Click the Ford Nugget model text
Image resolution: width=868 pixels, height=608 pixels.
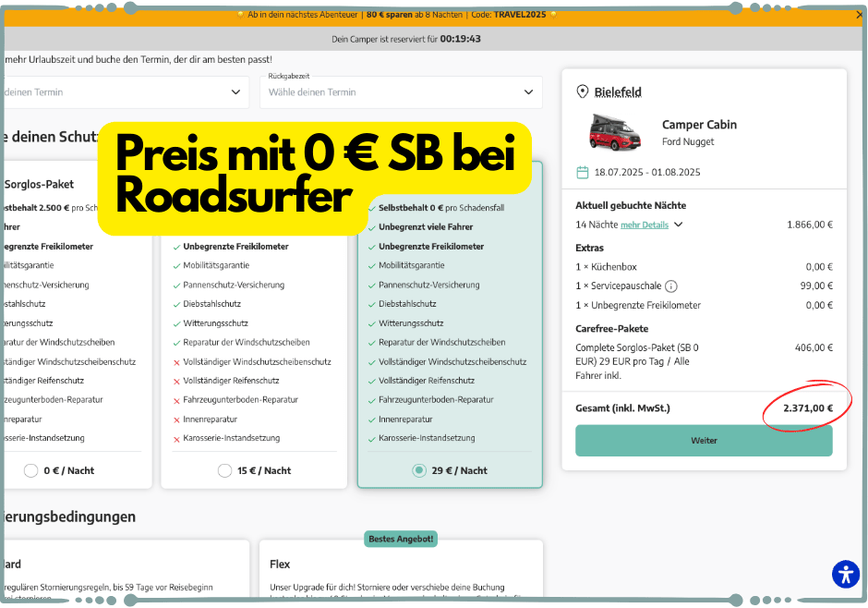point(688,141)
